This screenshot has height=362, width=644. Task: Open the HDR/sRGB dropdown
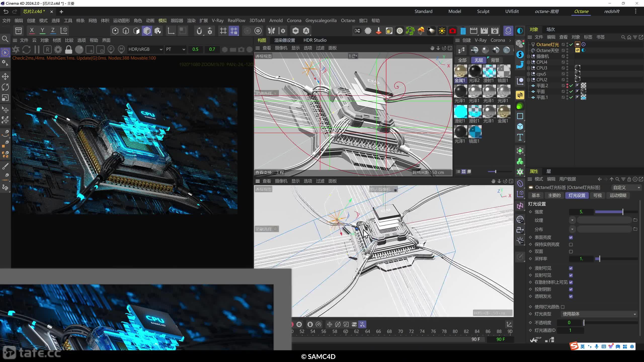145,49
